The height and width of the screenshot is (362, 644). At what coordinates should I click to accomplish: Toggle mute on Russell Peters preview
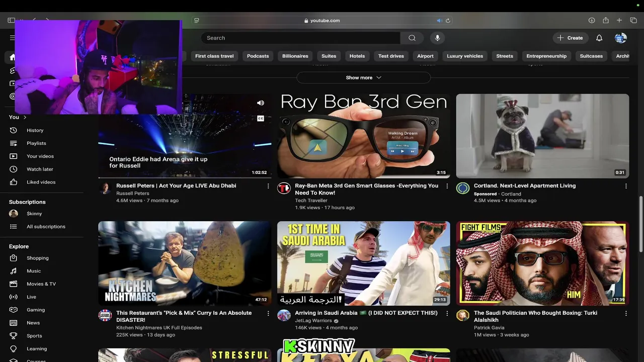click(x=261, y=103)
